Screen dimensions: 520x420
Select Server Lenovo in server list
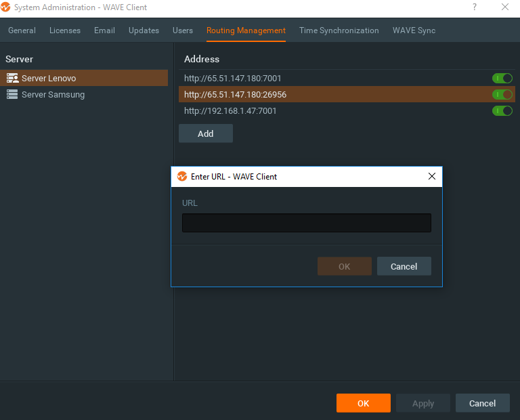click(x=84, y=79)
